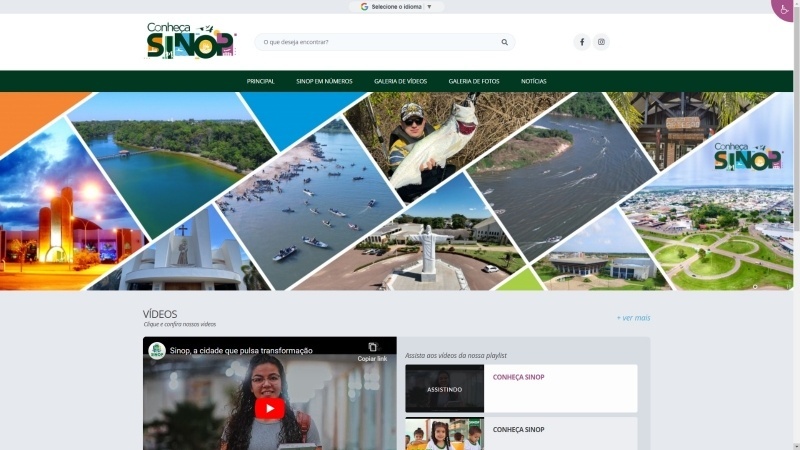Open the NOTÍCIAS menu item
Screen dimensions: 800x450
[x=534, y=81]
